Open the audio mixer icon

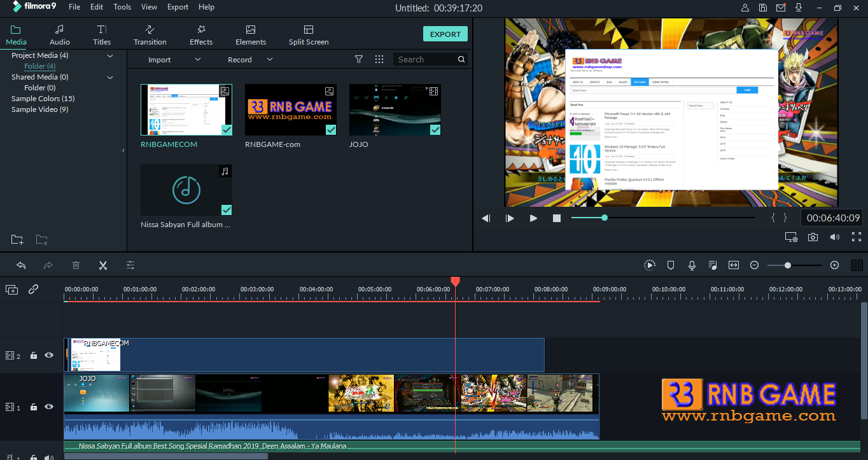[713, 265]
